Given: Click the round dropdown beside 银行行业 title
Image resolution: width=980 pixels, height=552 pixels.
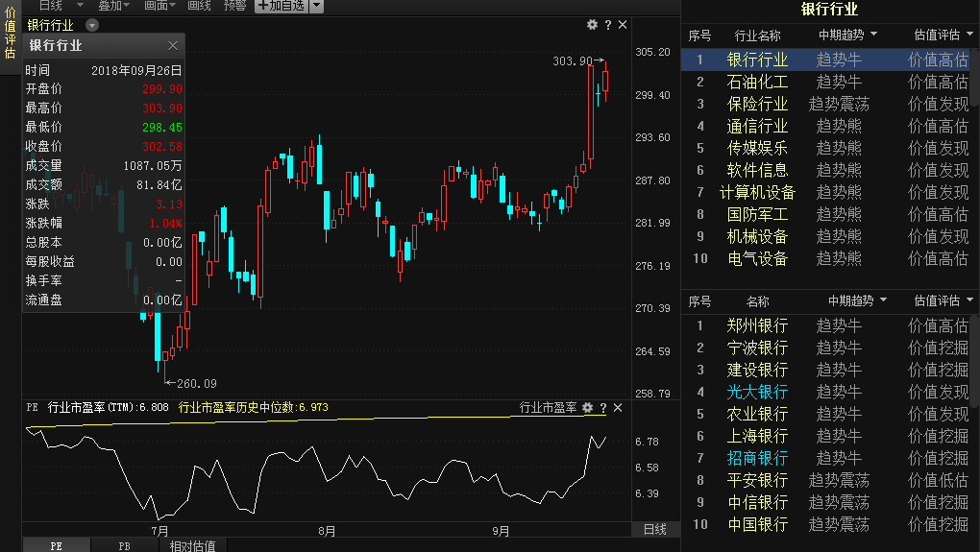Looking at the screenshot, I should pyautogui.click(x=92, y=25).
